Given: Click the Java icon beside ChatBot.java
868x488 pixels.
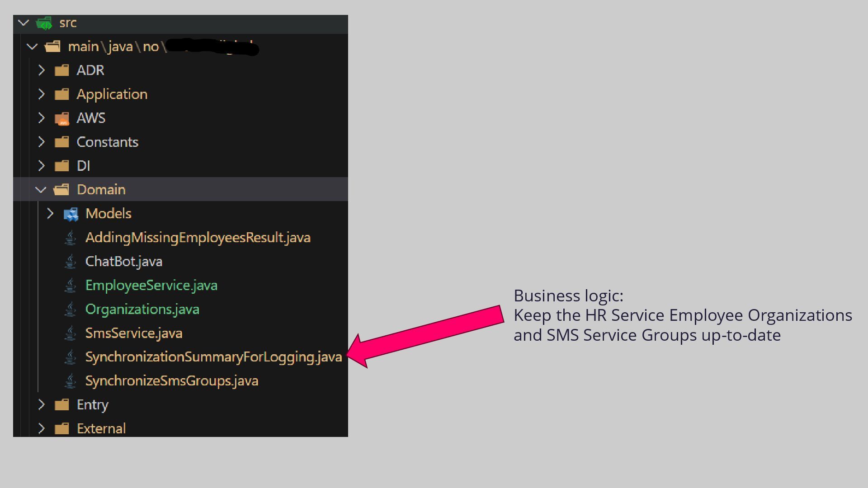Looking at the screenshot, I should click(70, 262).
